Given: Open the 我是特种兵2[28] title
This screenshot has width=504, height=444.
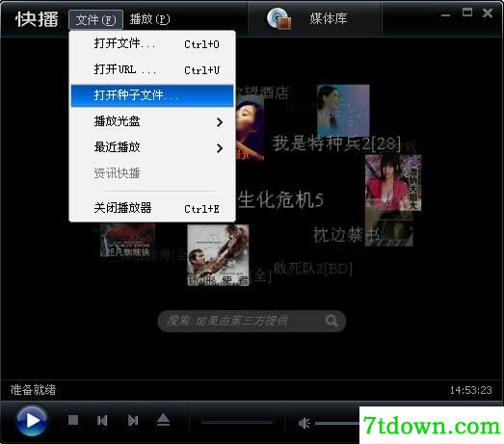Looking at the screenshot, I should point(336,144).
